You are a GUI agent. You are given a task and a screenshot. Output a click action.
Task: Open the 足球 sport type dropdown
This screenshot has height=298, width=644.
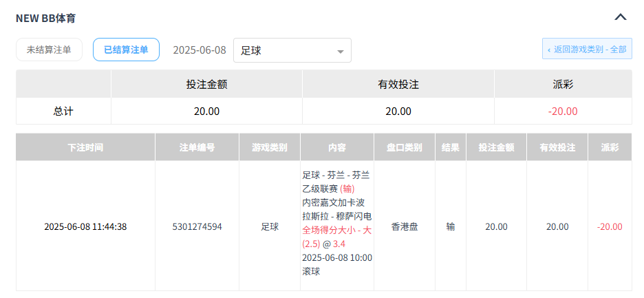click(292, 50)
